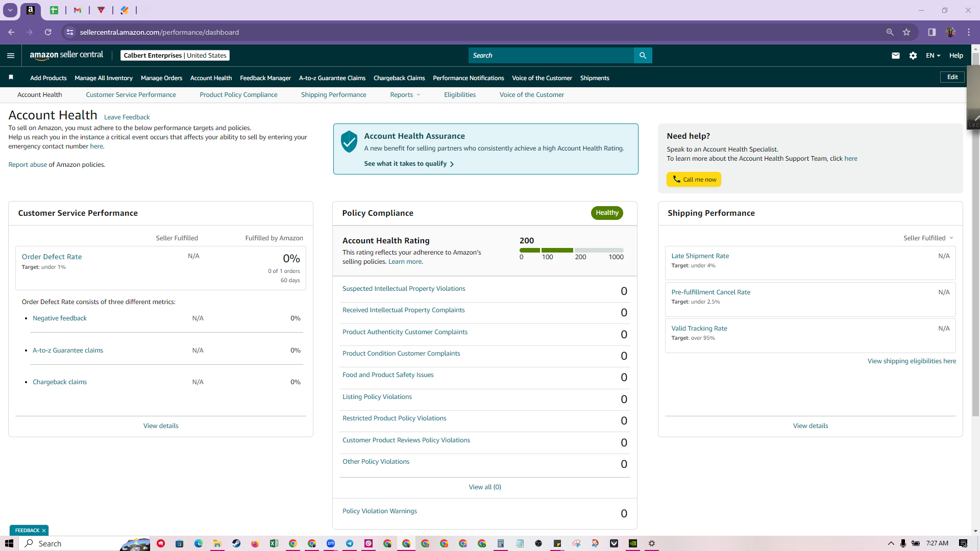The width and height of the screenshot is (980, 551).
Task: Open Zoom from the taskbar
Action: coord(331,543)
